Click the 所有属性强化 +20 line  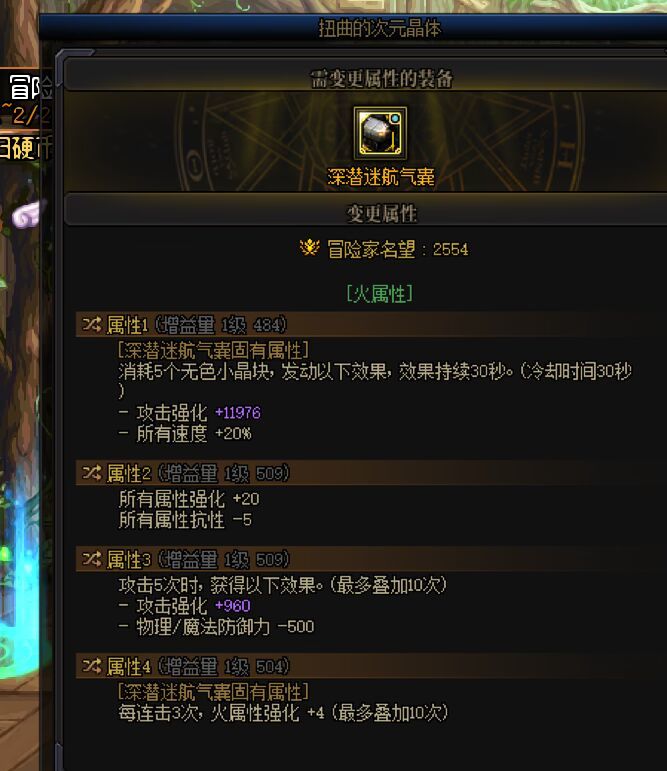tap(189, 499)
